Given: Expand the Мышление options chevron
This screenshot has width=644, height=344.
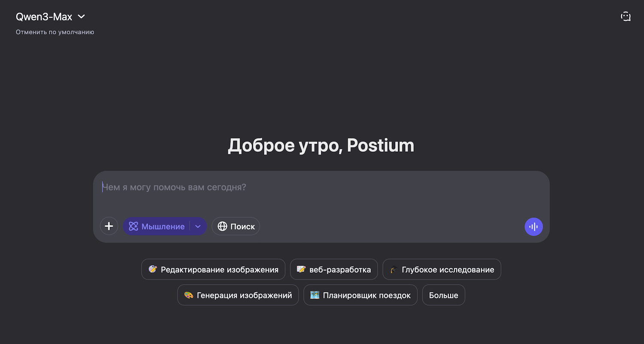Looking at the screenshot, I should (x=198, y=226).
